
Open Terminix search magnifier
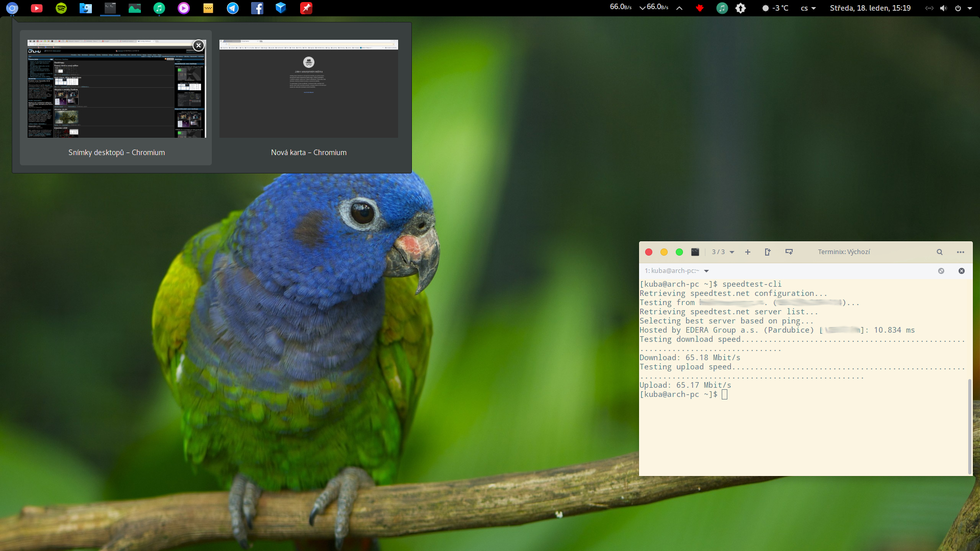click(940, 252)
